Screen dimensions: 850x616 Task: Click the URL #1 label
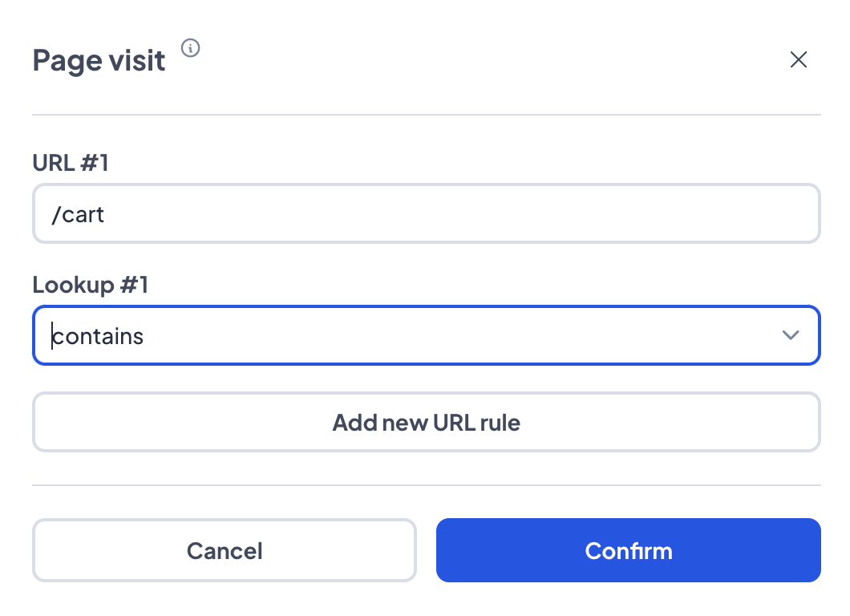[71, 163]
